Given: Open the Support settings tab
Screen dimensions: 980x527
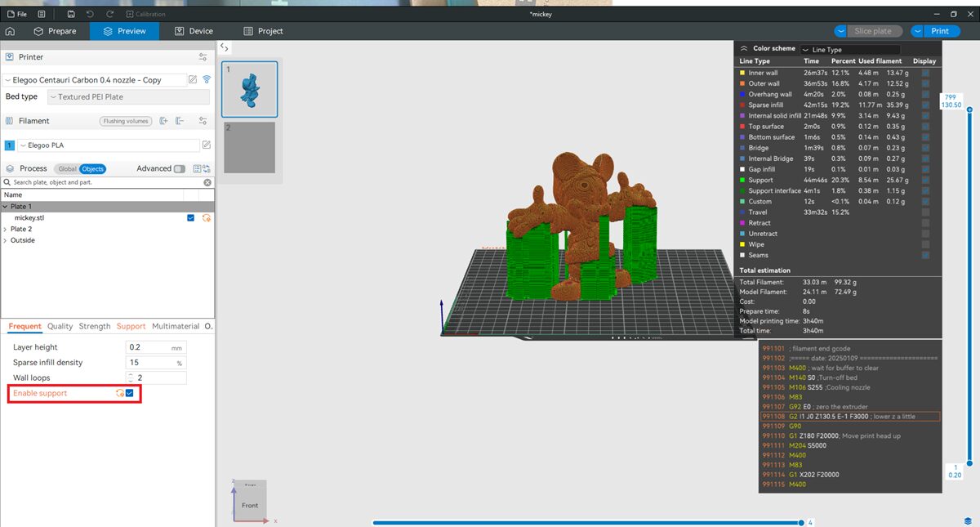Looking at the screenshot, I should [x=131, y=326].
